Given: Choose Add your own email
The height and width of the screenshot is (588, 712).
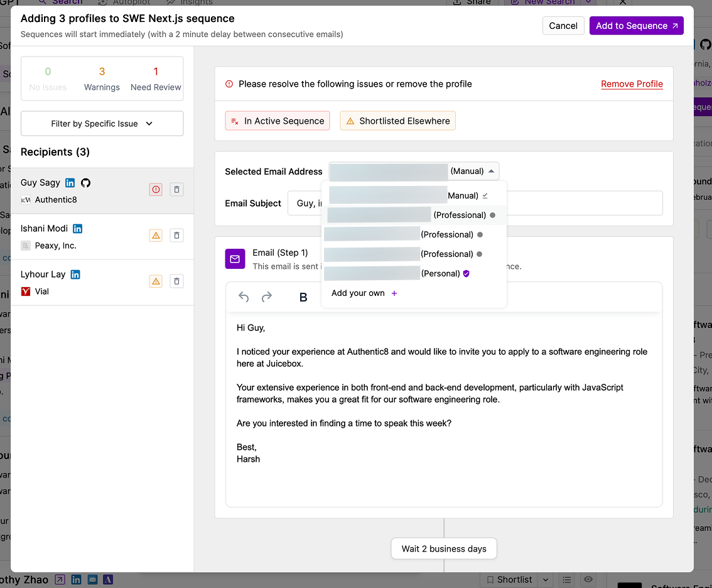Looking at the screenshot, I should pos(364,293).
